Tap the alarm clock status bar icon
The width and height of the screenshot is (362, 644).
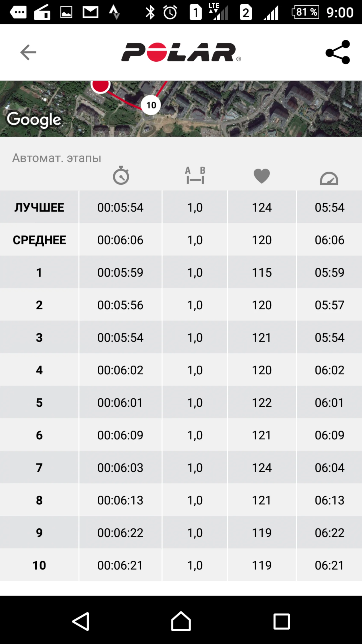(x=170, y=12)
